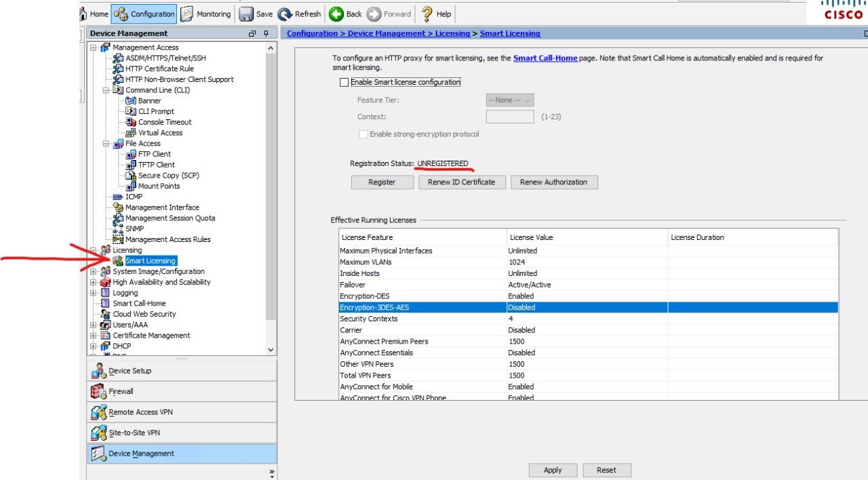This screenshot has height=480, width=868.
Task: Select Cloud Web Security tree item
Action: (144, 314)
